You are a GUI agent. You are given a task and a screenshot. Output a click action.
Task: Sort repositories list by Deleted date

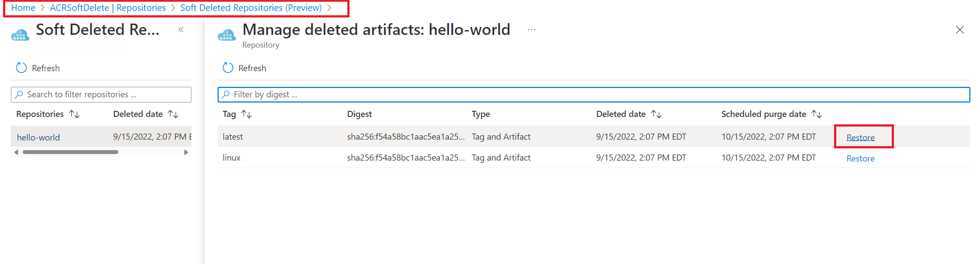pos(173,114)
